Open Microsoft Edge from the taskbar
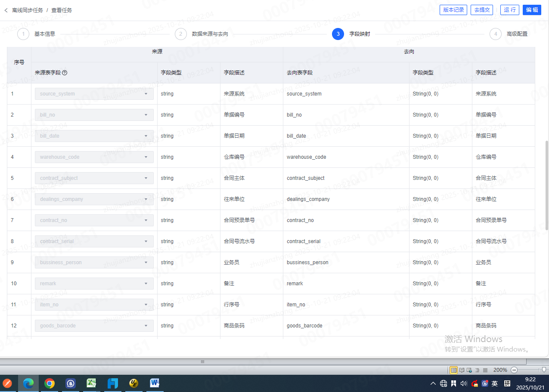This screenshot has height=392, width=549. pos(28,383)
